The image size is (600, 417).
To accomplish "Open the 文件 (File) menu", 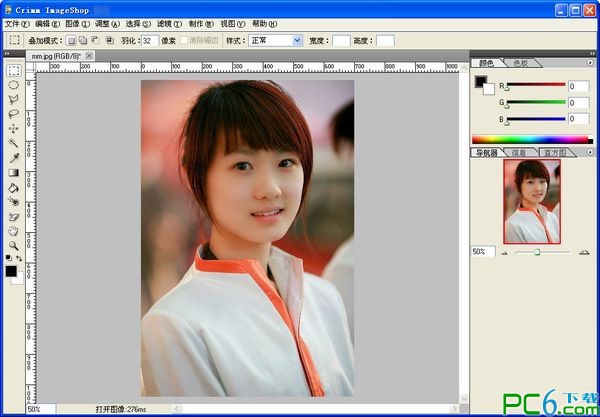I will tap(17, 24).
